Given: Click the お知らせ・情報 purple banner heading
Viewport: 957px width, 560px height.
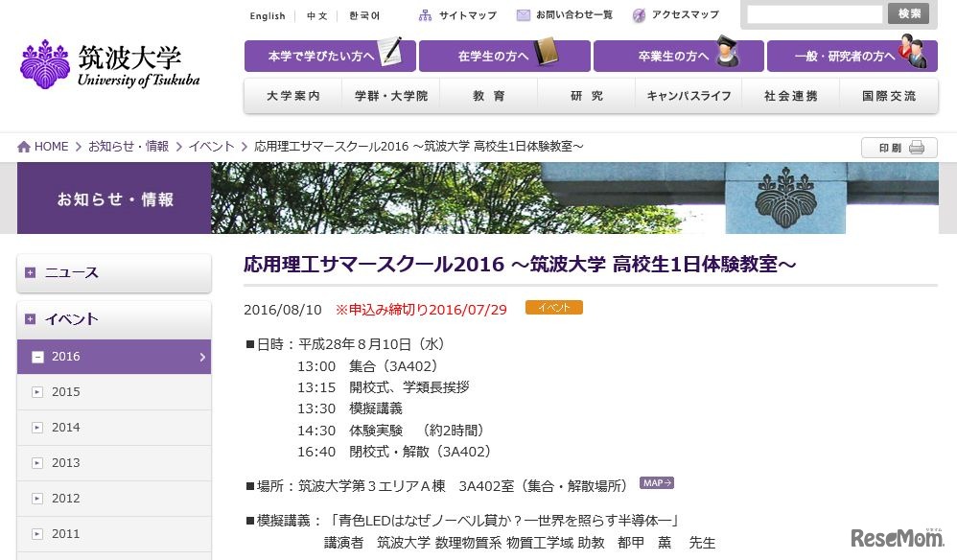Looking at the screenshot, I should [x=115, y=198].
